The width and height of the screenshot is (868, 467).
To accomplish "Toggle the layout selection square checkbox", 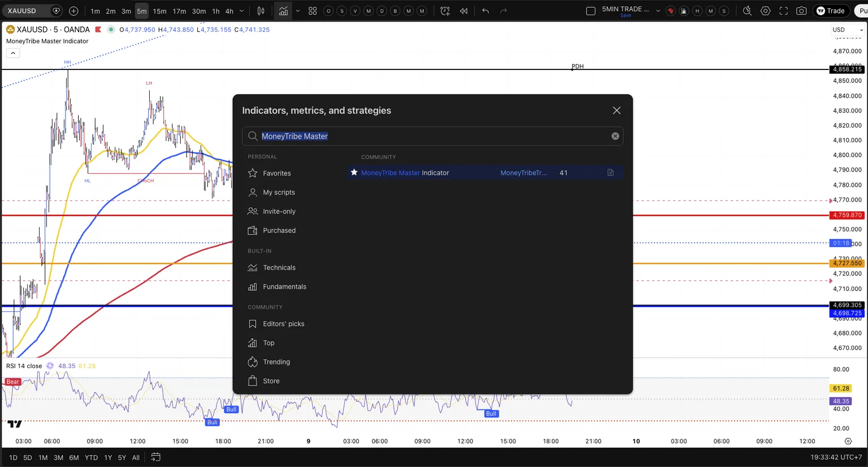I will click(591, 11).
